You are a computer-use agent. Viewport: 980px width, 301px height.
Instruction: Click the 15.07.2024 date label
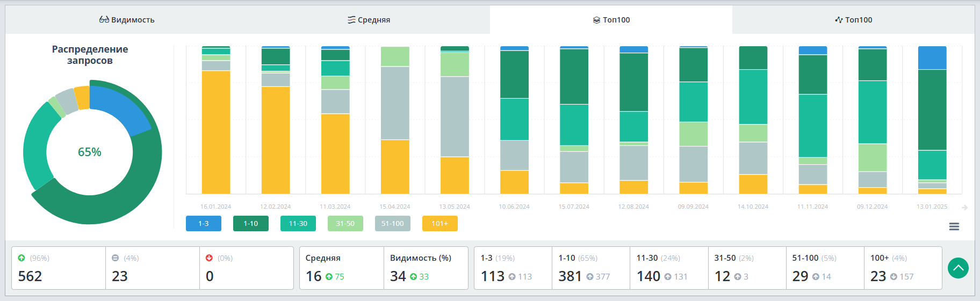[574, 207]
